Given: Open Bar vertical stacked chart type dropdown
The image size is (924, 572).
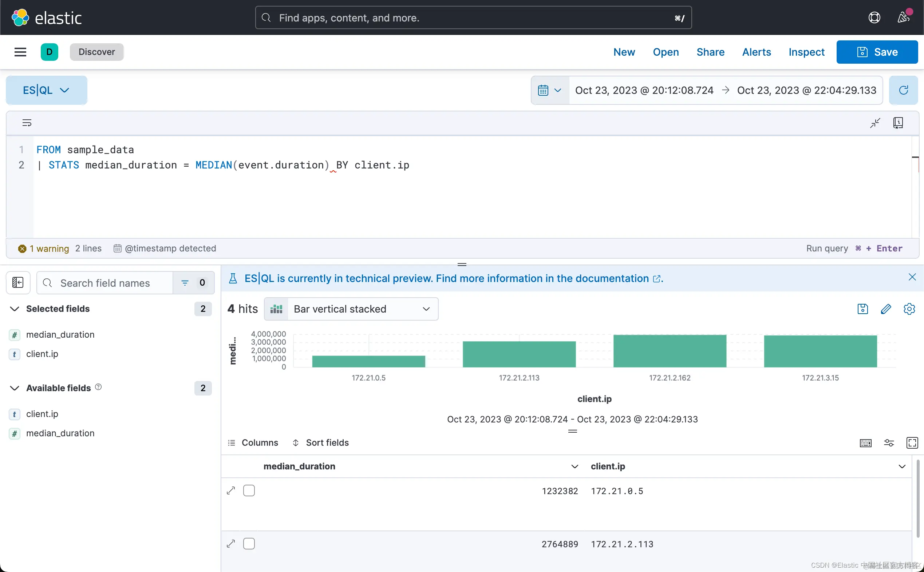Looking at the screenshot, I should coord(351,309).
